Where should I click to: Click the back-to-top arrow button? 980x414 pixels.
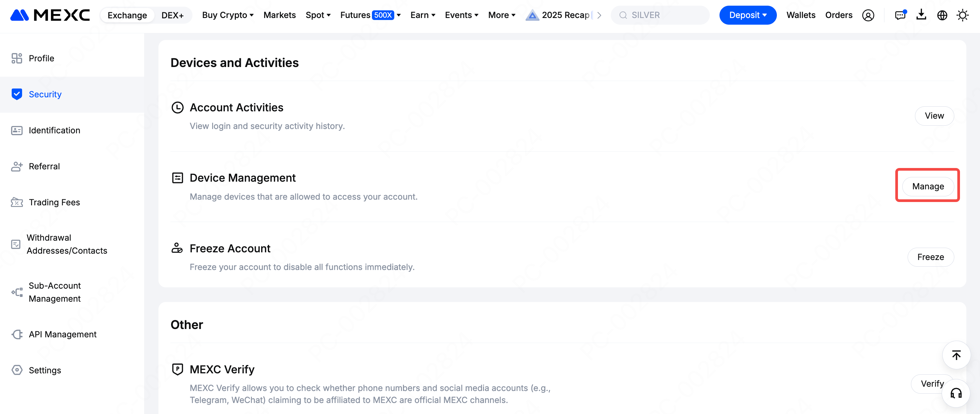tap(956, 355)
